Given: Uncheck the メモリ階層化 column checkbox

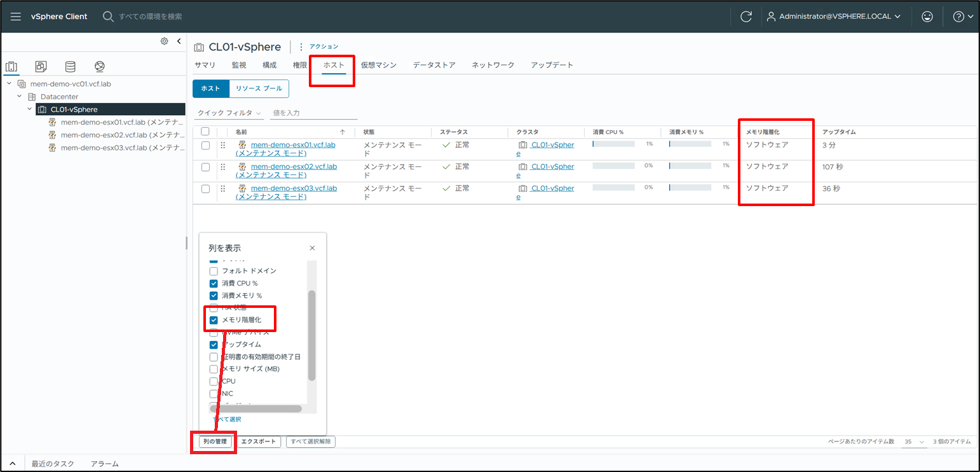Looking at the screenshot, I should pos(214,320).
